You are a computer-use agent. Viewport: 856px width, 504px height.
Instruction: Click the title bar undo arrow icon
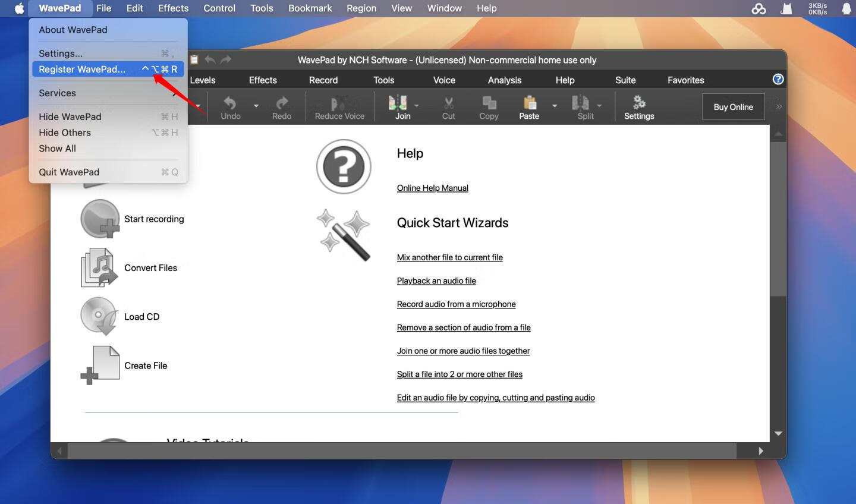click(210, 59)
